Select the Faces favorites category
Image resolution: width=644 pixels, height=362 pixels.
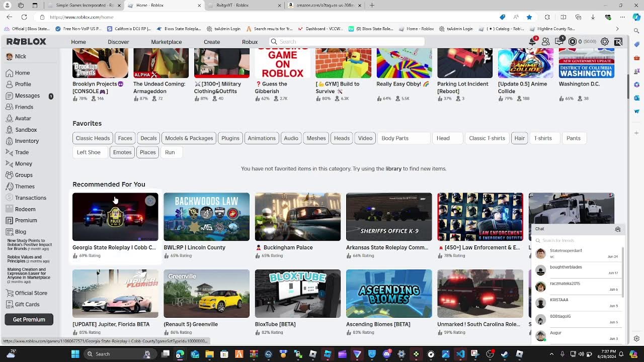coord(125,138)
